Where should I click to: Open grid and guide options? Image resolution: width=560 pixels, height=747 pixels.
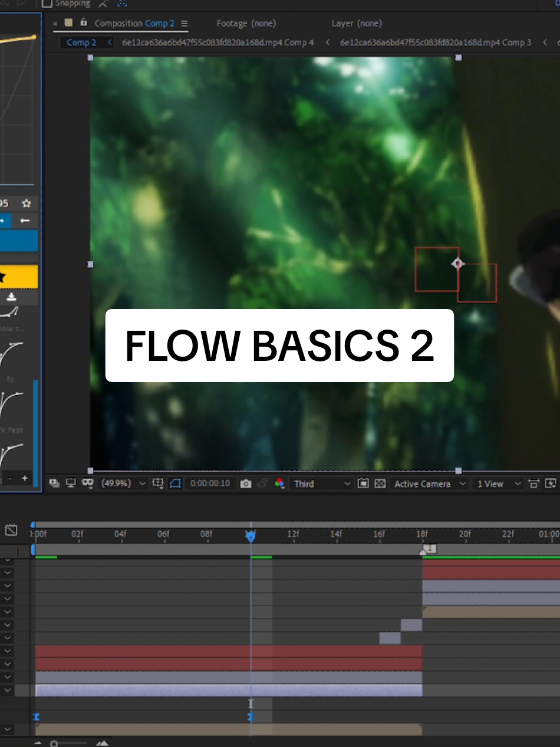pyautogui.click(x=158, y=483)
